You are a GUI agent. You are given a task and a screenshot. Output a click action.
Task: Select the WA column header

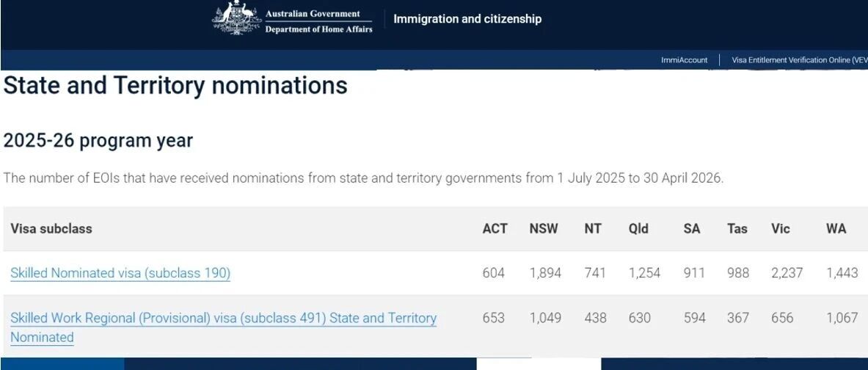[836, 228]
